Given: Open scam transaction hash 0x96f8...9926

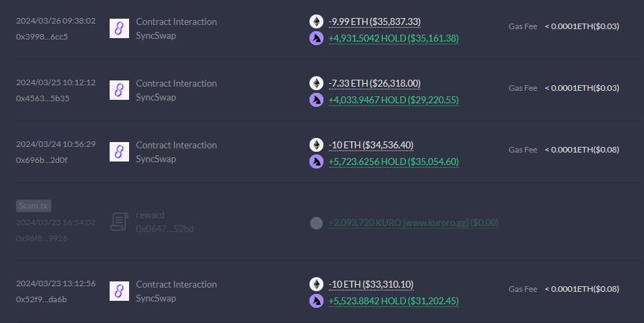Looking at the screenshot, I should [42, 238].
